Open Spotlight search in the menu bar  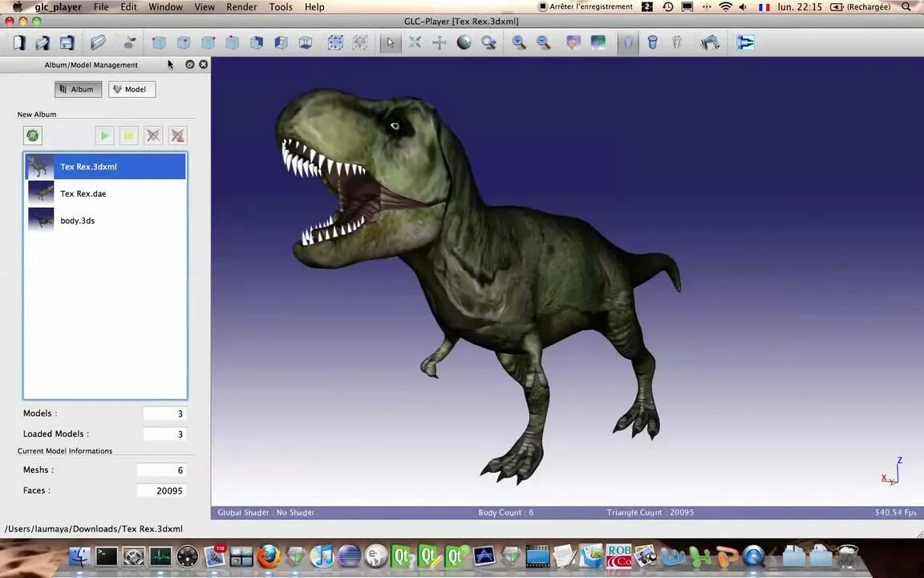click(x=906, y=7)
